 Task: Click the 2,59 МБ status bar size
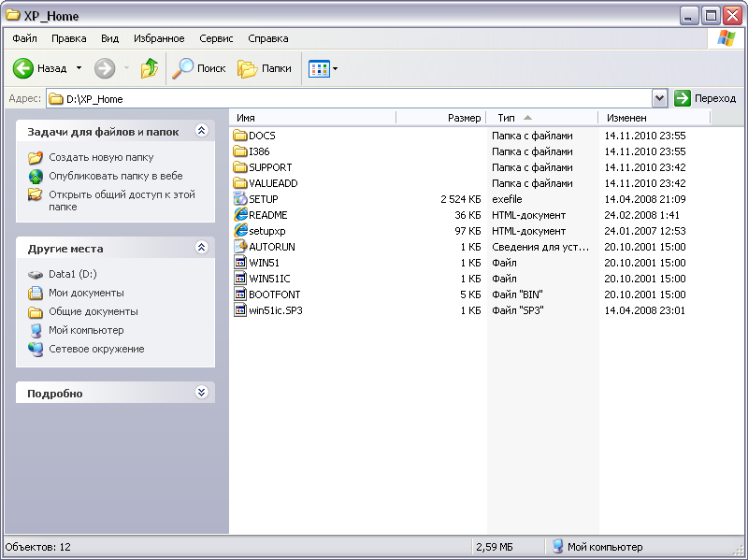tap(495, 547)
